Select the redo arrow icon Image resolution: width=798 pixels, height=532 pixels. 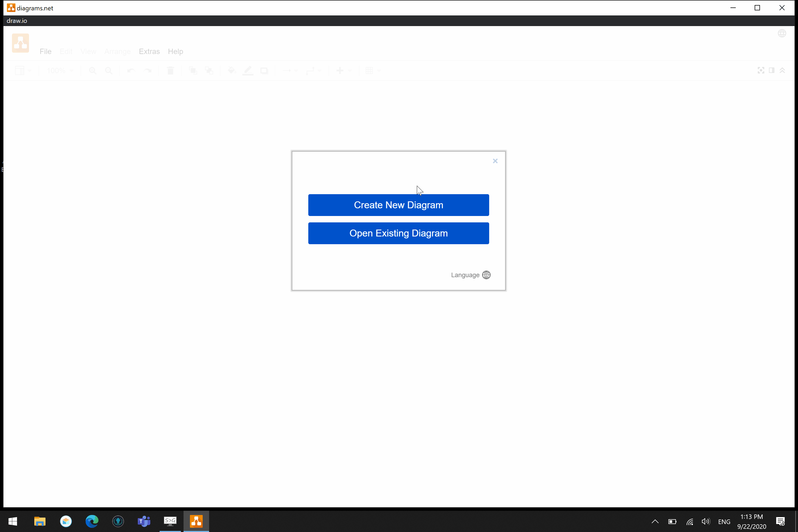(x=147, y=71)
